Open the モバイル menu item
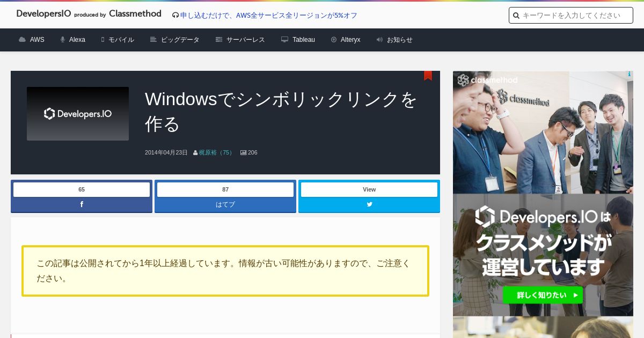Image resolution: width=644 pixels, height=338 pixels. pos(121,40)
